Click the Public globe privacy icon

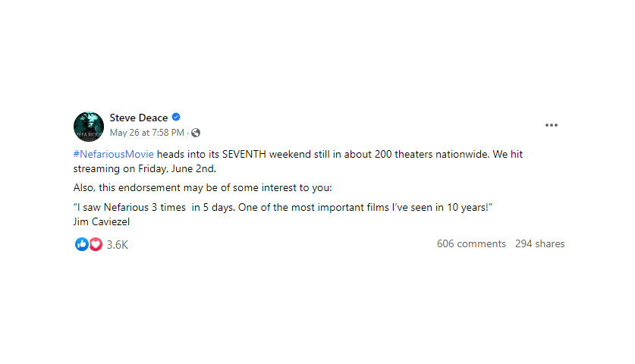click(x=196, y=133)
